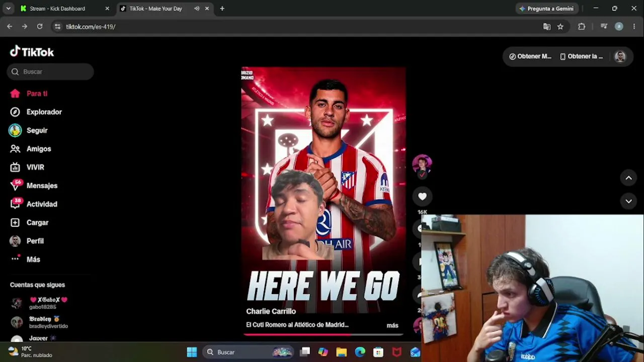Open the Chrome three-dot menu
This screenshot has height=362, width=644.
click(634, 27)
